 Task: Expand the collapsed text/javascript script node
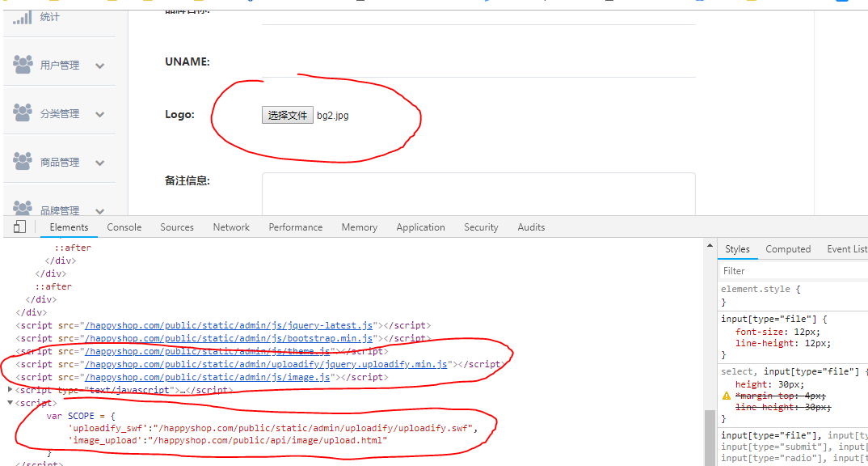pos(10,389)
